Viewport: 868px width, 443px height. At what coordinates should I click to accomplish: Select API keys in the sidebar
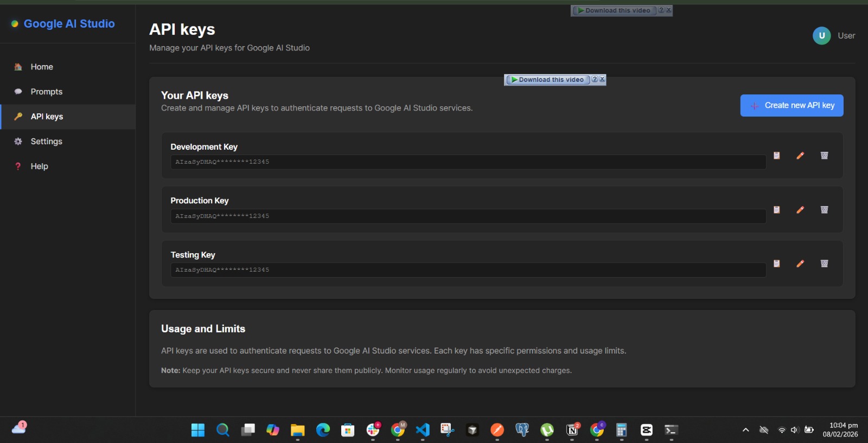point(68,117)
